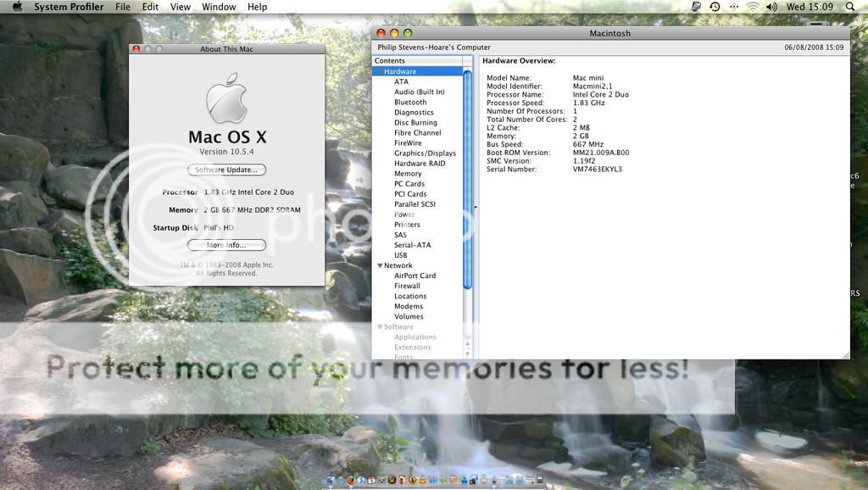The height and width of the screenshot is (490, 868).
Task: Click the AirPort Wi-Fi status icon
Action: [x=752, y=7]
